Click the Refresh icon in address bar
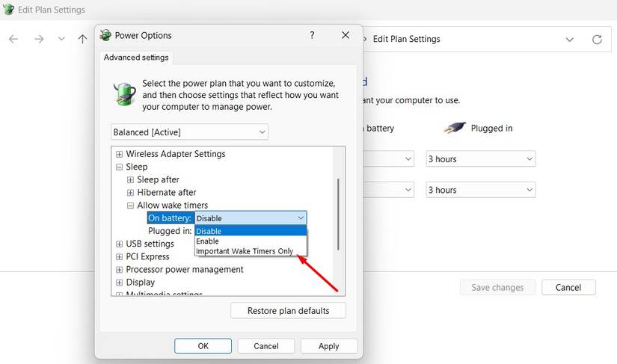The image size is (617, 364). [x=597, y=39]
